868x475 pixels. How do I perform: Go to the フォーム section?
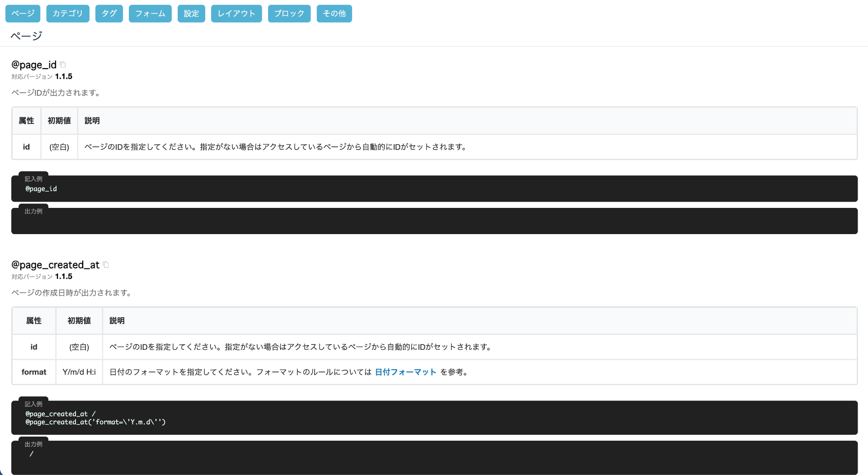pos(150,14)
